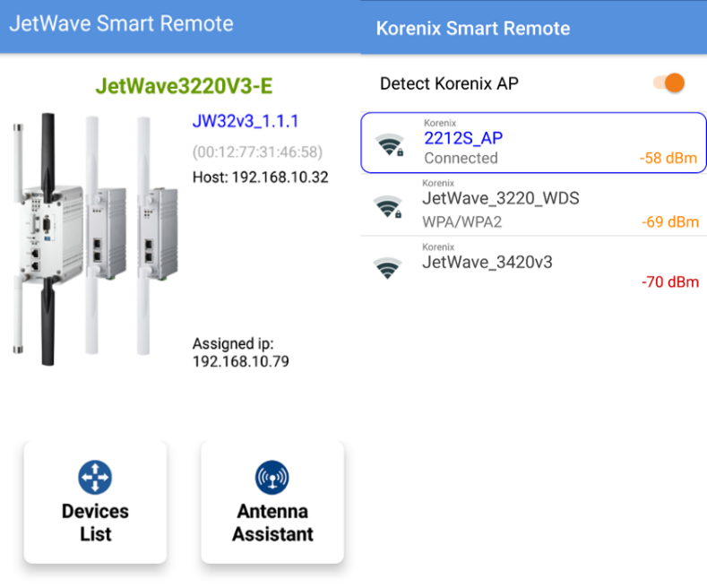Open the Antenna Assistant button
This screenshot has width=707, height=588.
pos(272,502)
